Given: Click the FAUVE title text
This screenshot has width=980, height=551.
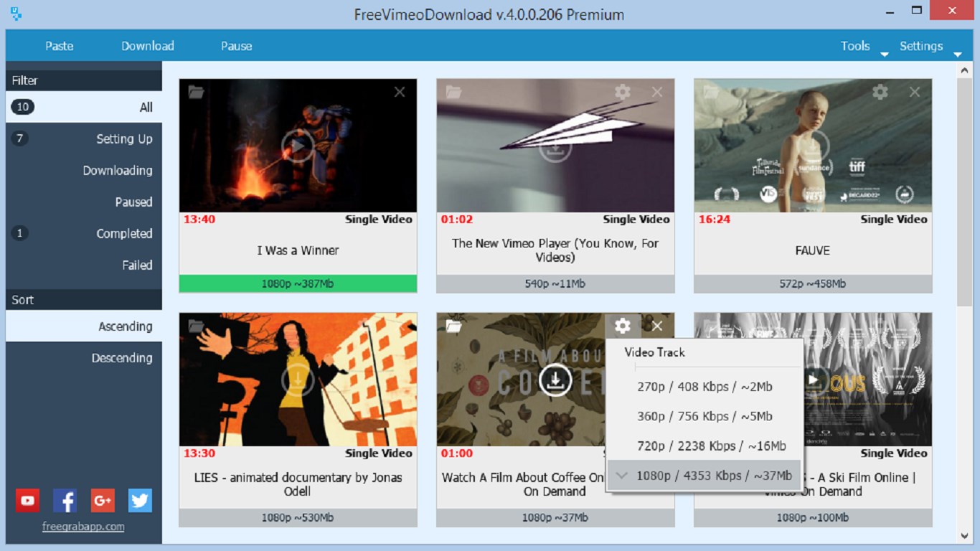Looking at the screenshot, I should tap(813, 250).
